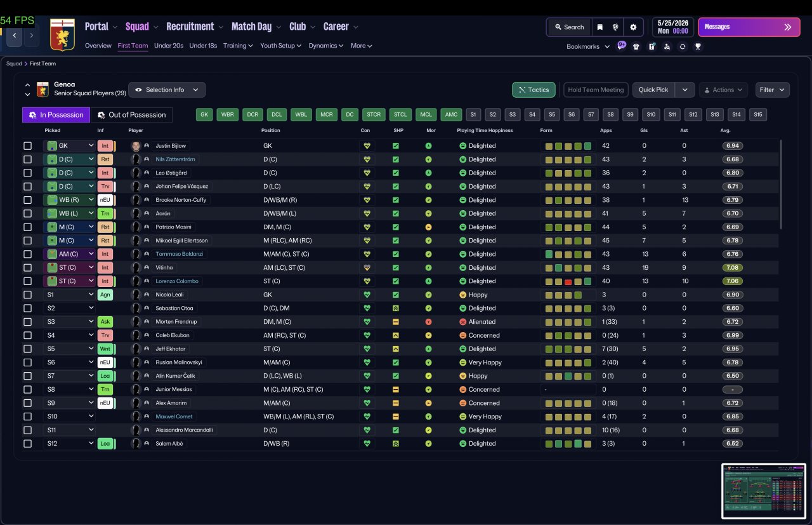Viewport: 812px width, 525px height.
Task: Click the Int status badge for Justin Bijlow
Action: click(x=106, y=146)
